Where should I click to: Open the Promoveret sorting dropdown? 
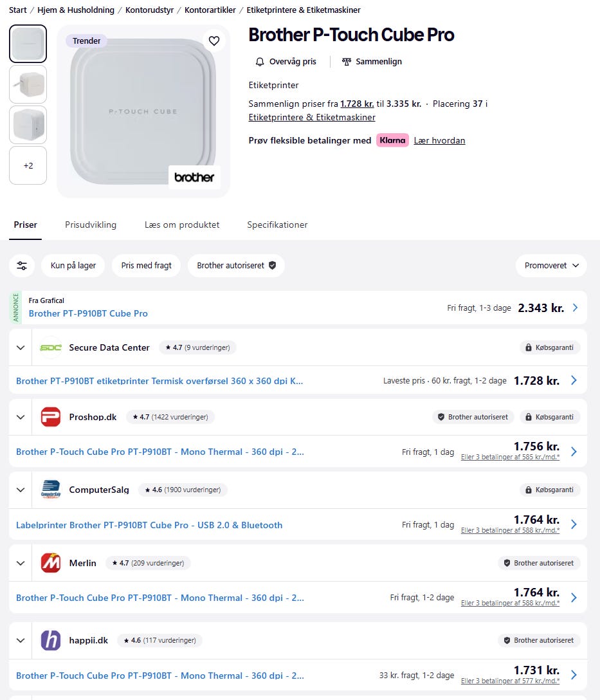[551, 265]
